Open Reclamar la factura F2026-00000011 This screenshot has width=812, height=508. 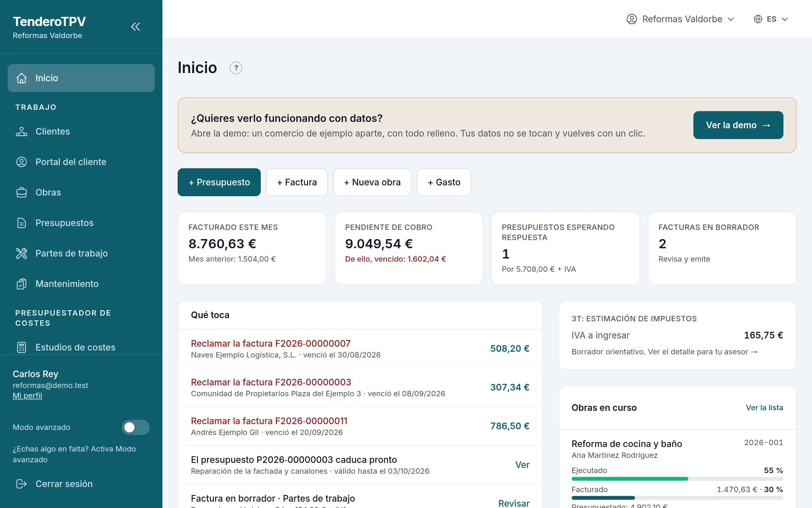pos(360,426)
